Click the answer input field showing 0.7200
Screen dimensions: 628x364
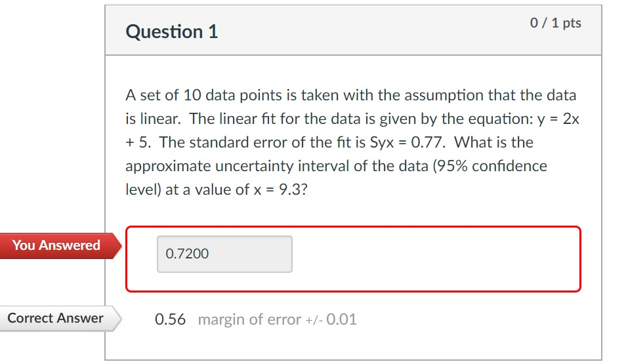(x=224, y=254)
